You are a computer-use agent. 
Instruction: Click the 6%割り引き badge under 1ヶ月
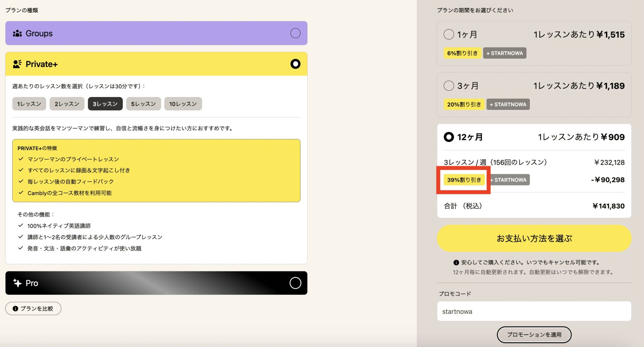pos(462,53)
